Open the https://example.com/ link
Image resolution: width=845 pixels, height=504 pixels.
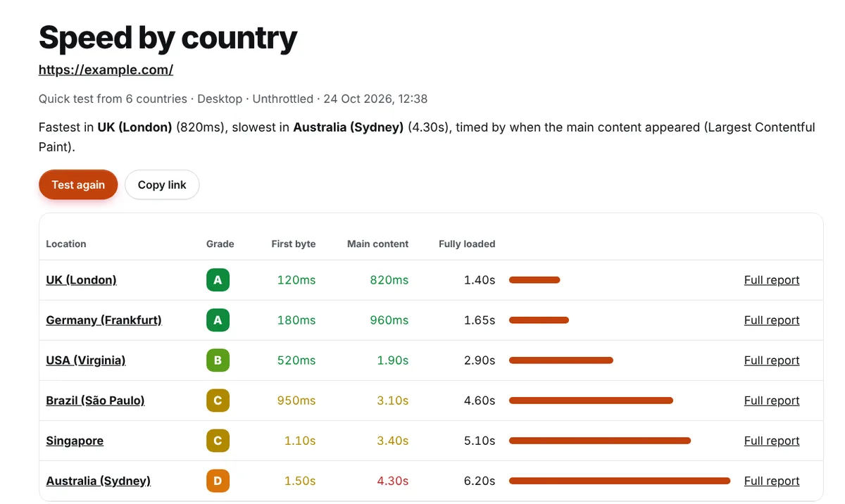[106, 70]
